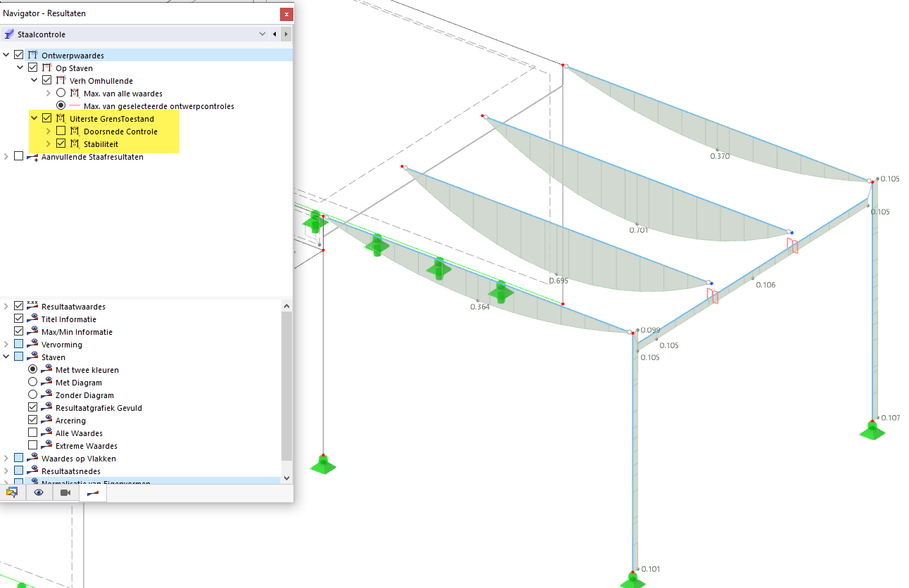Select Max. van geselecteerde ontwerpcontroles radio button
The image size is (909, 588).
tap(61, 106)
